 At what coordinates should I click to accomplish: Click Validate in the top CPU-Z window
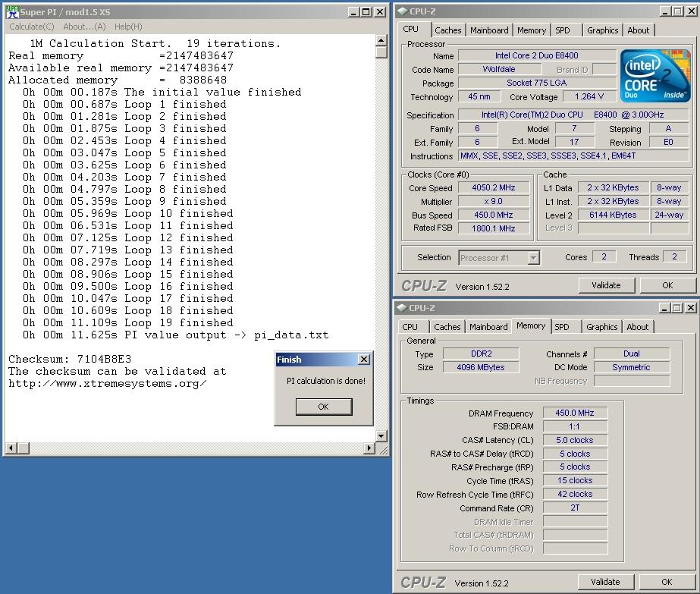tap(606, 285)
